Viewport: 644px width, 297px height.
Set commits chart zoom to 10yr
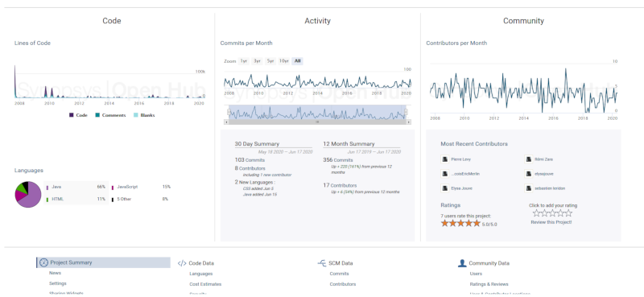coord(284,61)
